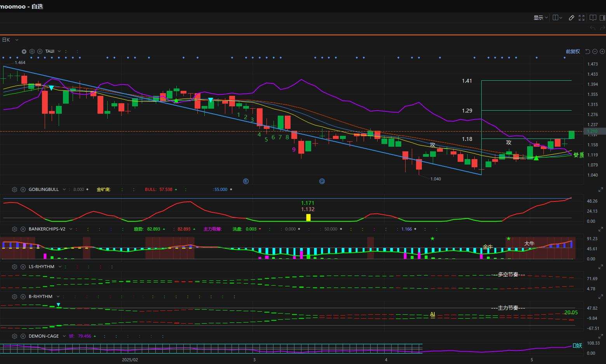Click the undo arrow below toolbar

(593, 28)
